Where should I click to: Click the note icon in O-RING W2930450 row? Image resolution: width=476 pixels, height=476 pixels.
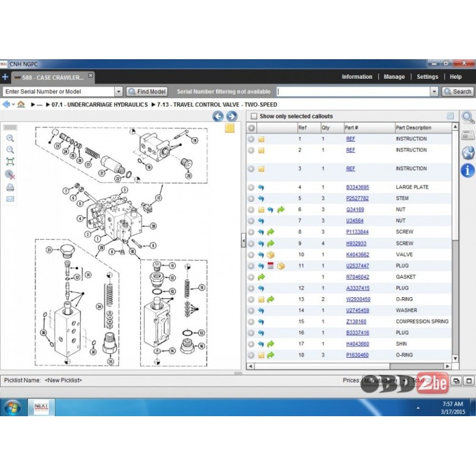click(x=261, y=300)
